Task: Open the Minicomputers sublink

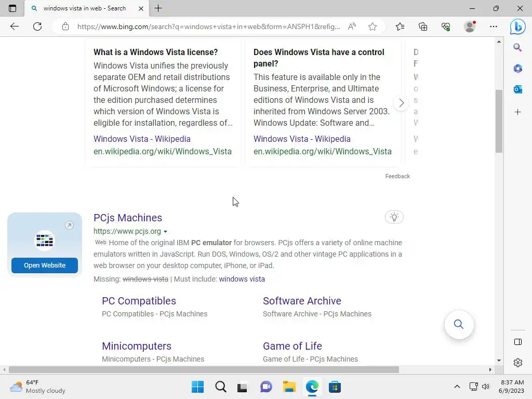Action: (137, 345)
